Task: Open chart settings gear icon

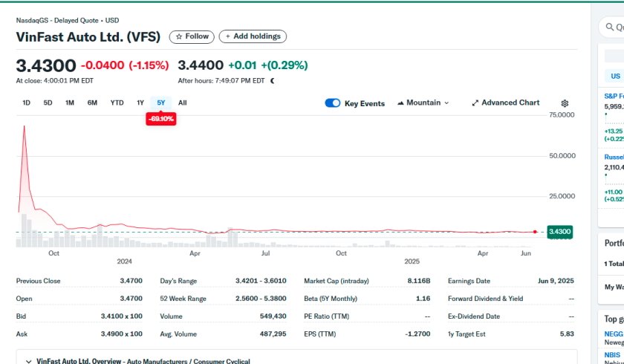Action: [565, 103]
